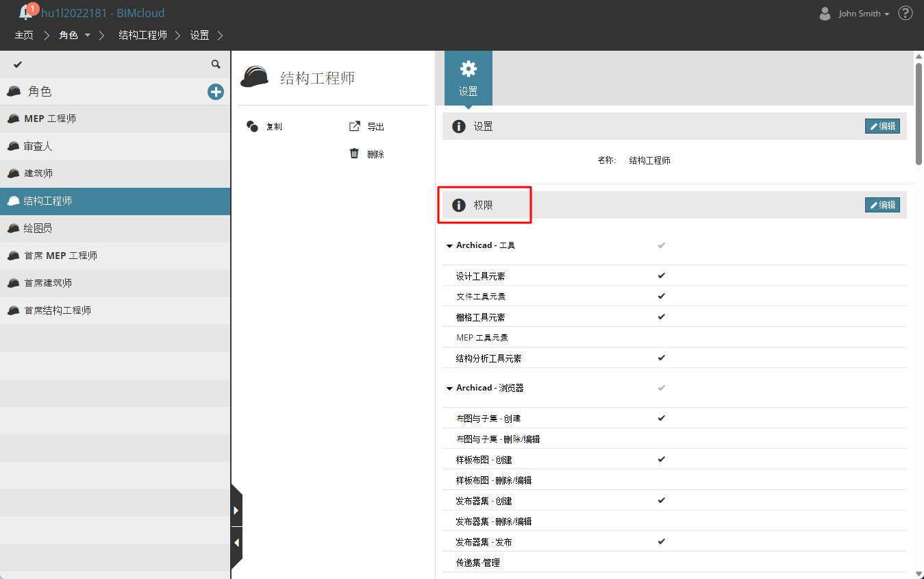Click the 复制 duplicate icon
Screen dimensions: 924x579
coord(252,126)
